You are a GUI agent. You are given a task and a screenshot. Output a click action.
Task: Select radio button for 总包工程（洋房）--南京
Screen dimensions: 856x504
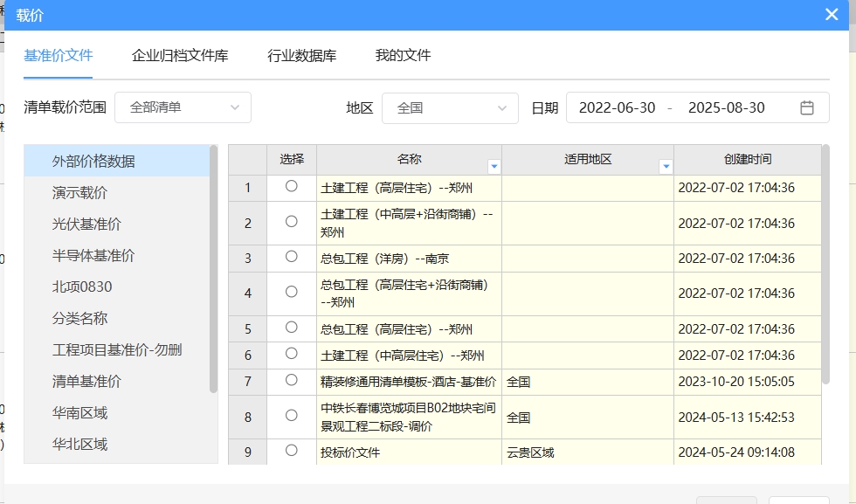coord(292,257)
